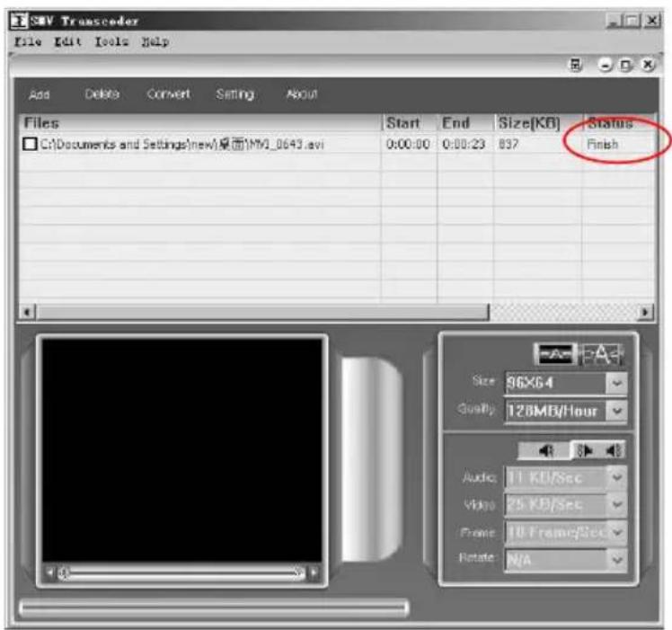672x630 pixels.
Task: Click the file list scroll-left arrow
Action: [28, 312]
